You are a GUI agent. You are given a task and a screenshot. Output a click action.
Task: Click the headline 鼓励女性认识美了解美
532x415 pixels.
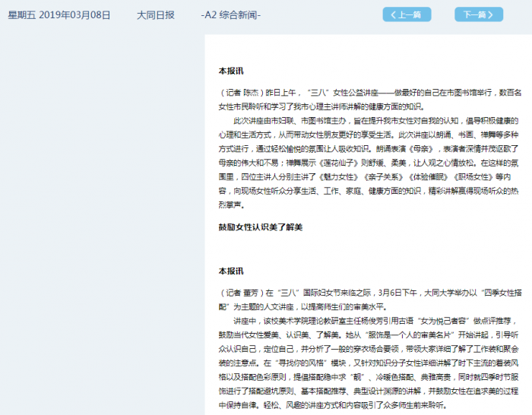point(261,227)
